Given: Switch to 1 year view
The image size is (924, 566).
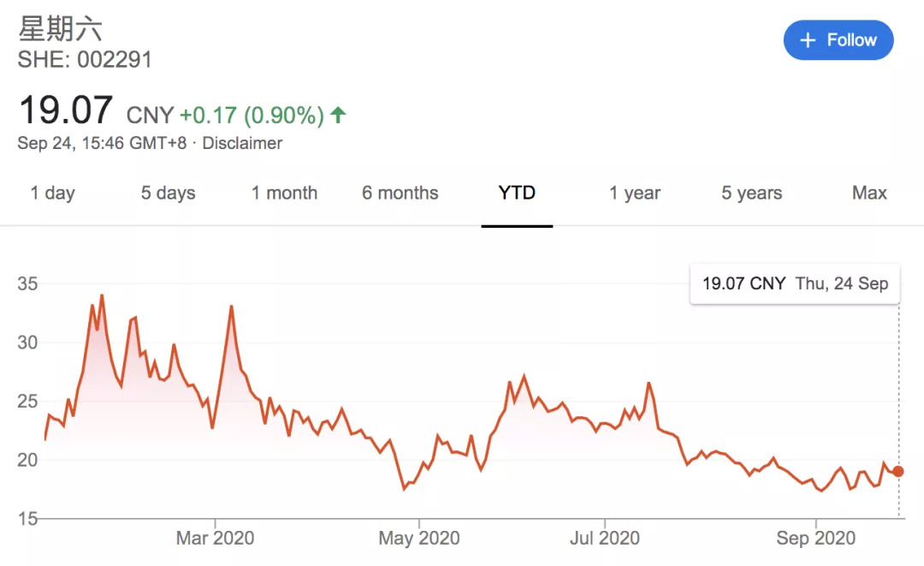Looking at the screenshot, I should pyautogui.click(x=635, y=194).
